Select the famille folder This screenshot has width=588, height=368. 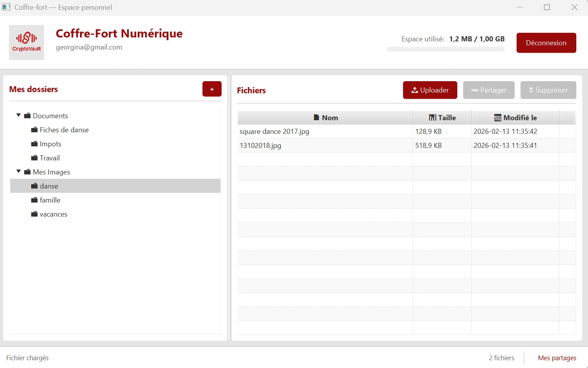(50, 200)
